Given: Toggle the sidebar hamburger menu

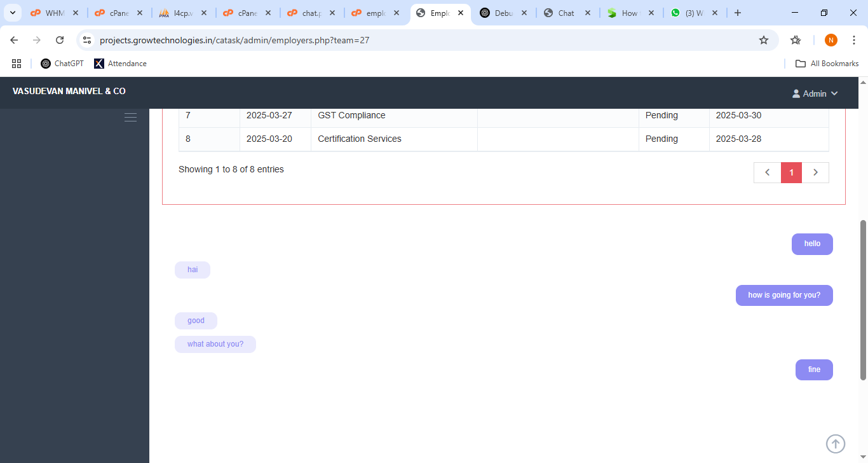Looking at the screenshot, I should (130, 117).
